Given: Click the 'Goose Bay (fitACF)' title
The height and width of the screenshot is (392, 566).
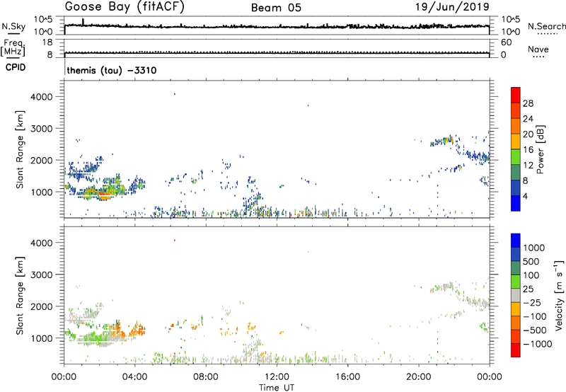Looking at the screenshot, I should pyautogui.click(x=125, y=7).
